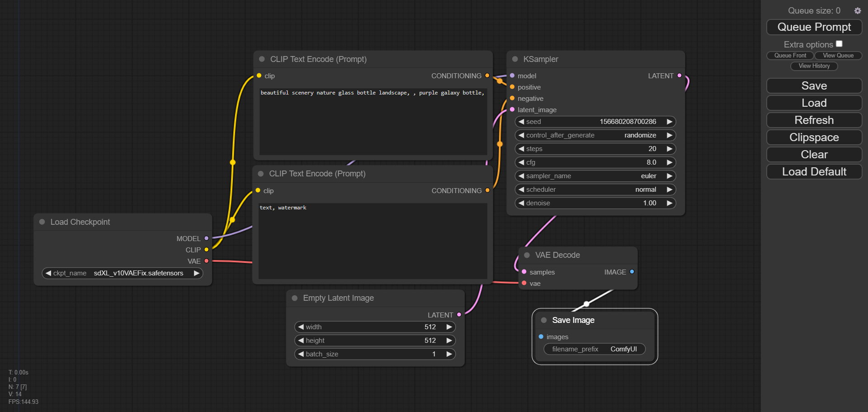Click the Load Checkpoint node title
This screenshot has height=412, width=868.
pyautogui.click(x=80, y=222)
